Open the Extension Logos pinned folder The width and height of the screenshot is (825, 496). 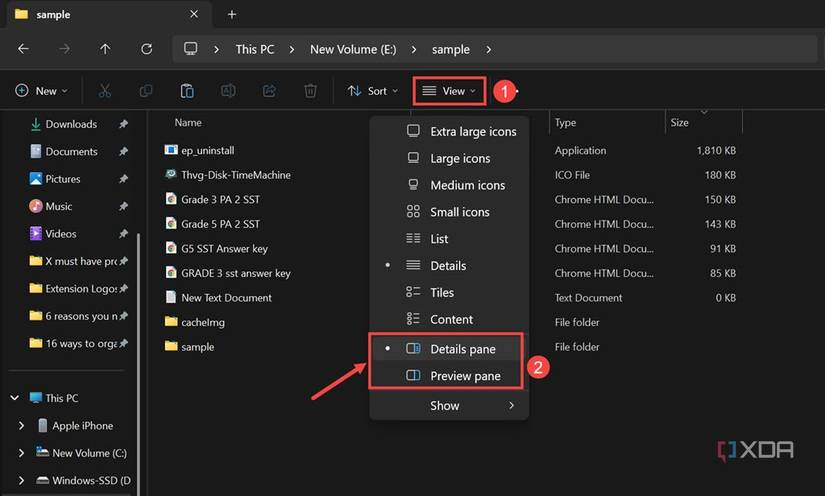pos(81,288)
